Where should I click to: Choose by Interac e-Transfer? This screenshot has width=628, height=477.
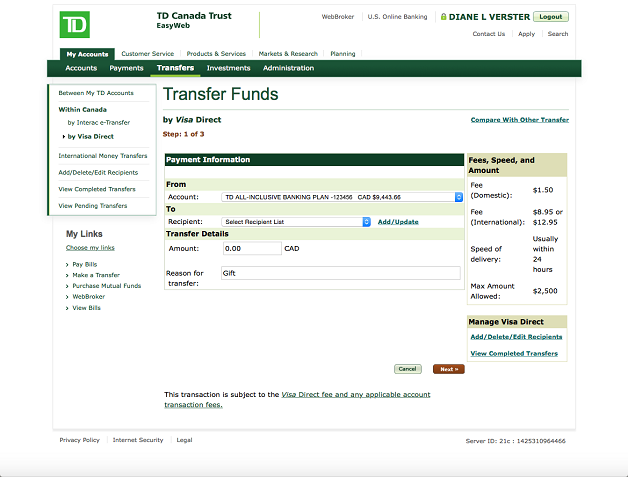(99, 123)
